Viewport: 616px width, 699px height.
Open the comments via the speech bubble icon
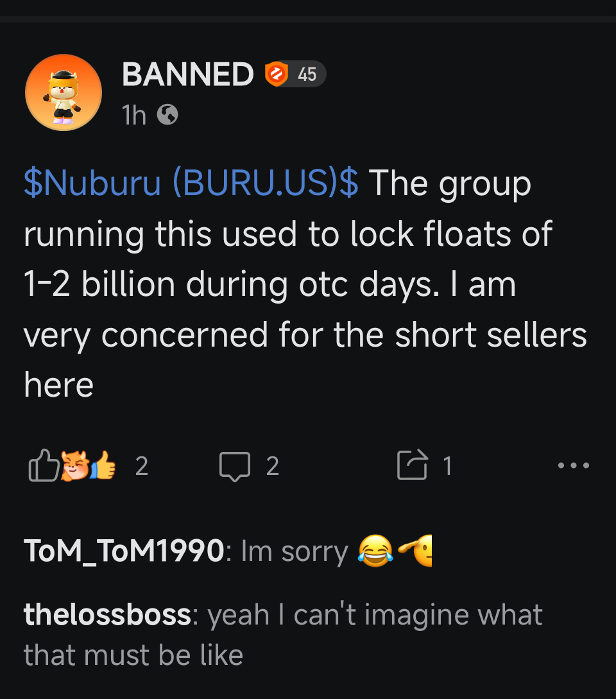(x=236, y=465)
